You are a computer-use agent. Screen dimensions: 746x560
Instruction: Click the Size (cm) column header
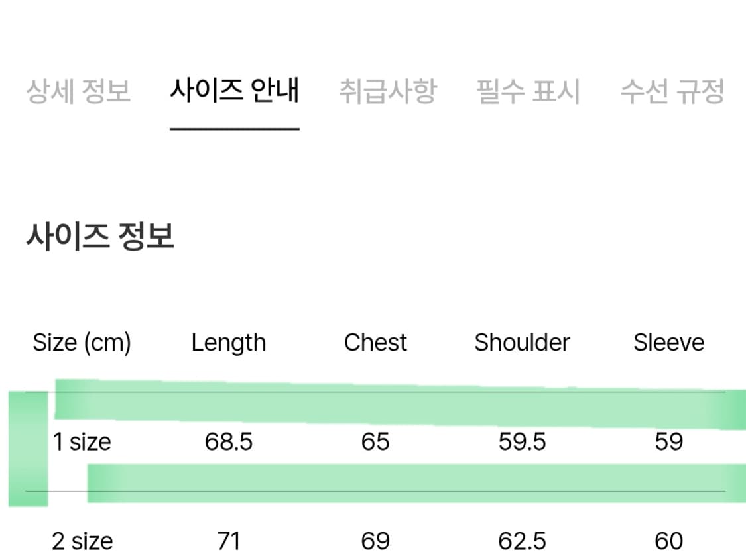coord(82,342)
